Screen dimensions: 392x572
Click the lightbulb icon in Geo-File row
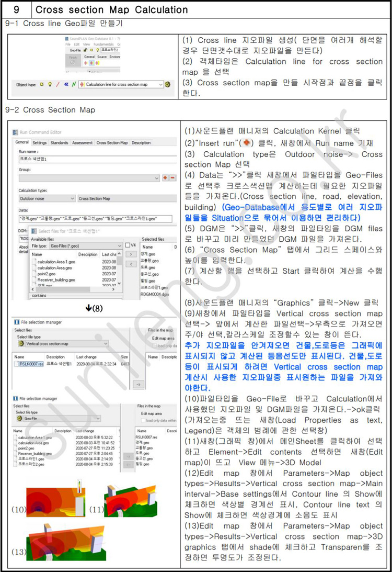pyautogui.click(x=98, y=50)
